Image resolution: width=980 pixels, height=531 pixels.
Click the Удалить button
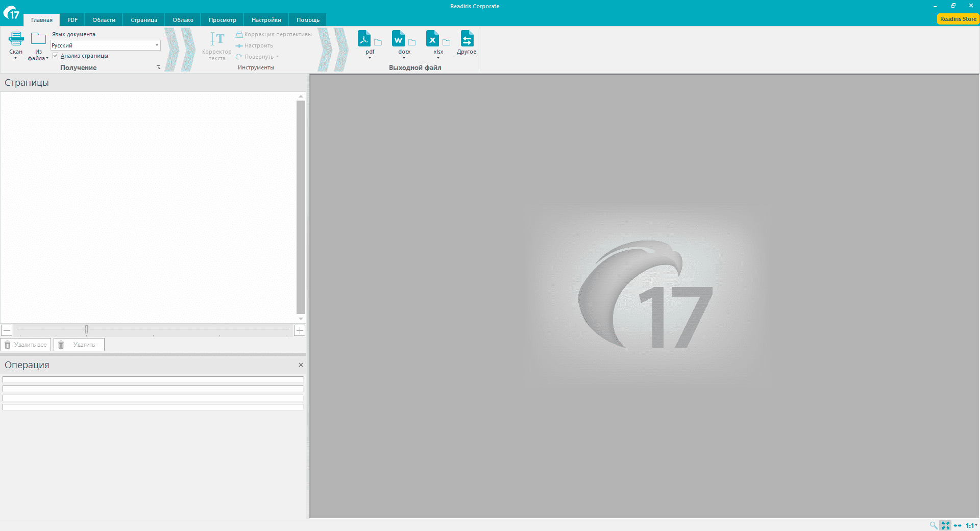coord(79,345)
